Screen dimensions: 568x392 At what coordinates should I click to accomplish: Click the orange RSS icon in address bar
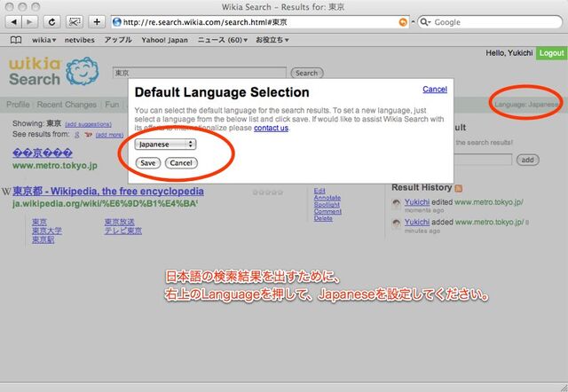click(403, 22)
